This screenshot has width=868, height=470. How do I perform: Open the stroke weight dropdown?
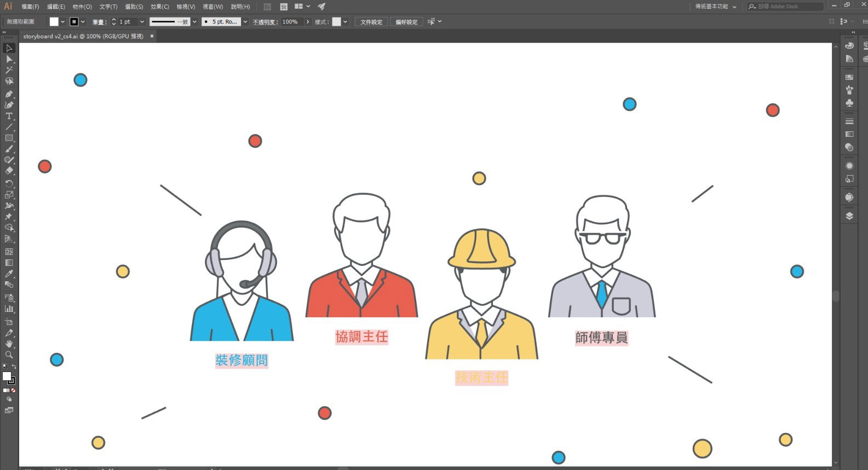click(142, 22)
